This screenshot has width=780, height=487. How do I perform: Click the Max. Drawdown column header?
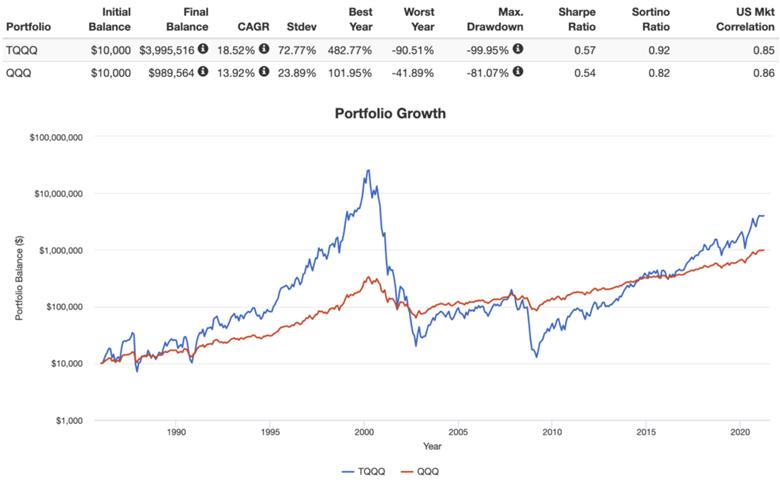[495, 19]
